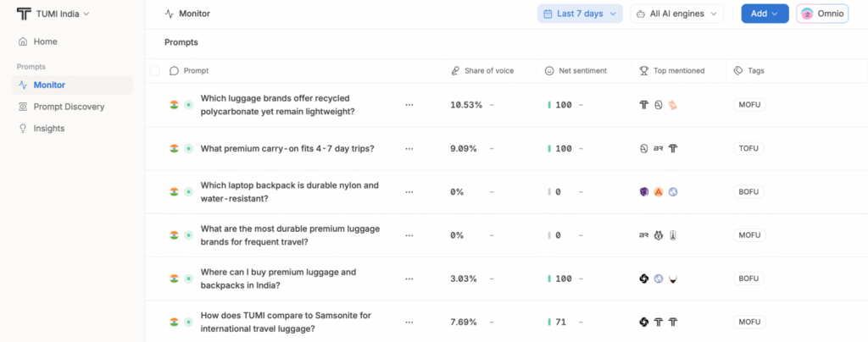Open the Omnio assistant button
The width and height of the screenshot is (868, 342).
822,14
